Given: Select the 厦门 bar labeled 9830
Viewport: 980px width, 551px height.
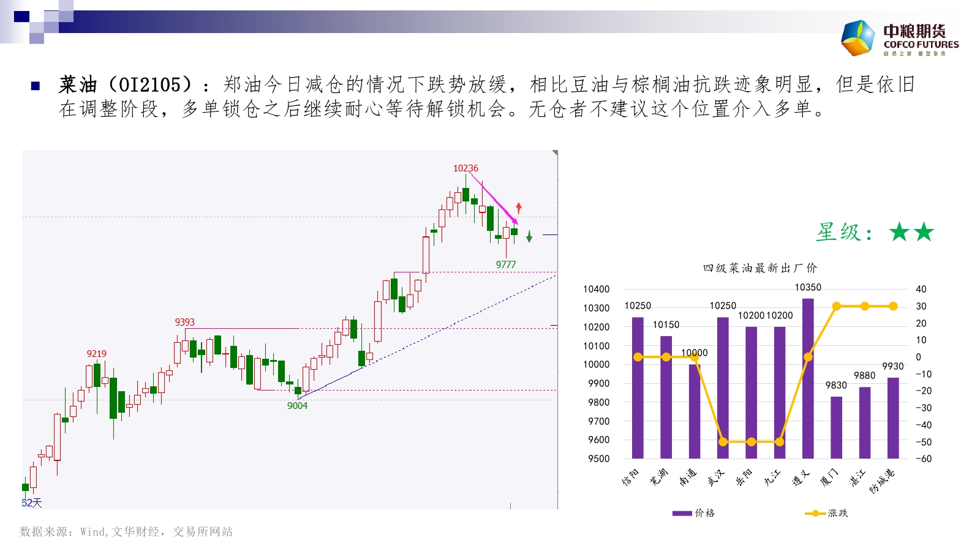Looking at the screenshot, I should 836,427.
